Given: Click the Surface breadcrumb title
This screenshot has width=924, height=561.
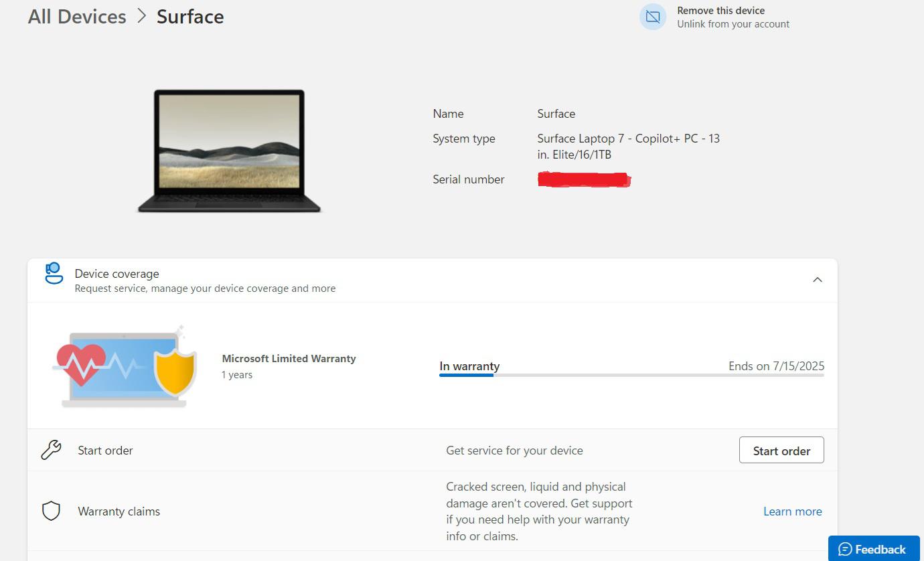Looking at the screenshot, I should (x=190, y=17).
